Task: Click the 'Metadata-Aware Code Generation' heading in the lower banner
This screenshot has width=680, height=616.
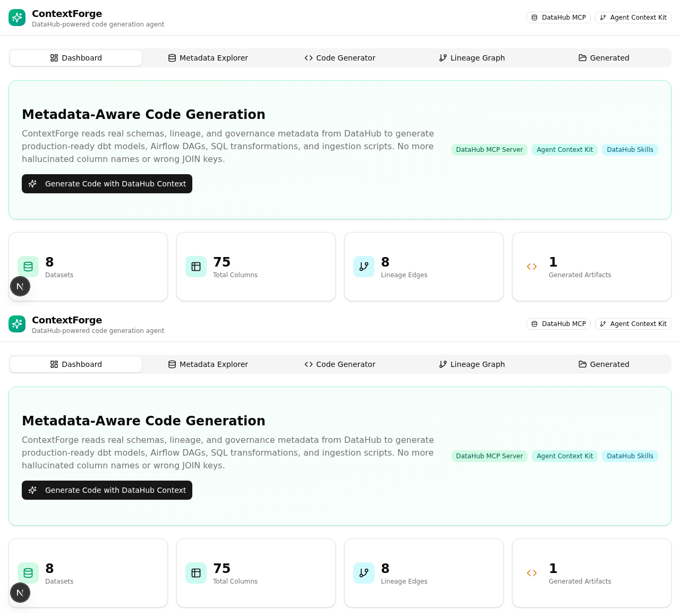Action: pyautogui.click(x=143, y=421)
